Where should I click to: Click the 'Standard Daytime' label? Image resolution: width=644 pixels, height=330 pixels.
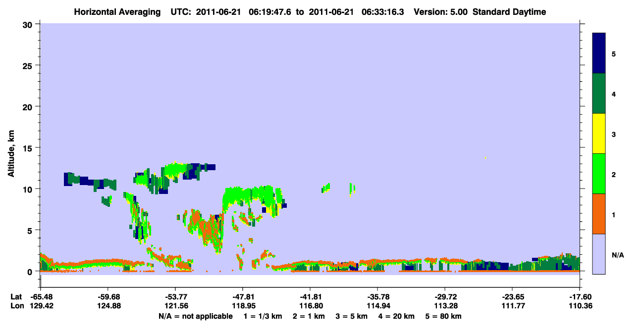coord(509,12)
